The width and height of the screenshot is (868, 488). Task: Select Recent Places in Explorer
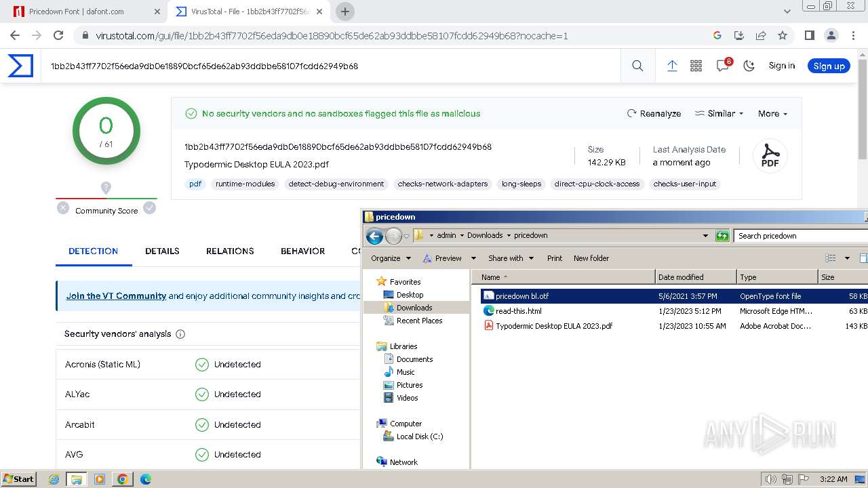(x=419, y=321)
